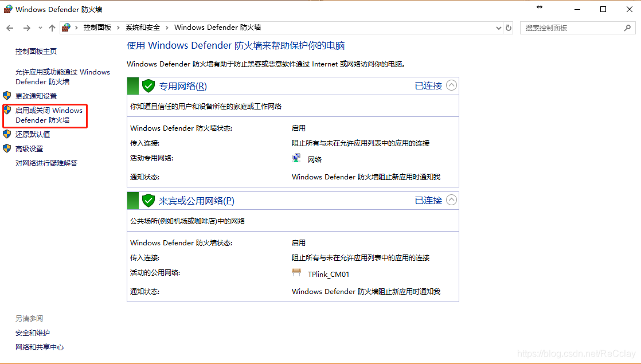Click the green shield icon for 专用网络

(x=148, y=86)
